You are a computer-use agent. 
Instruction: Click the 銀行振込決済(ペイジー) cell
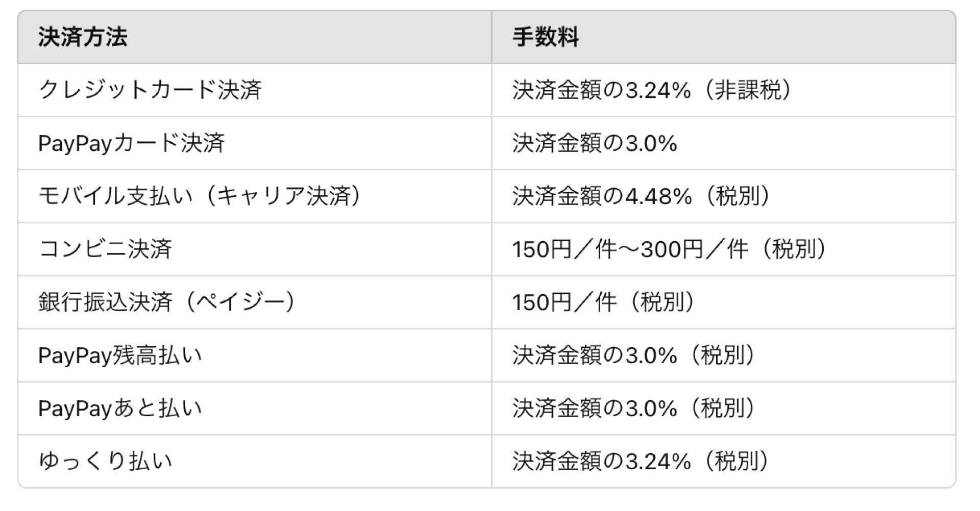[255, 302]
